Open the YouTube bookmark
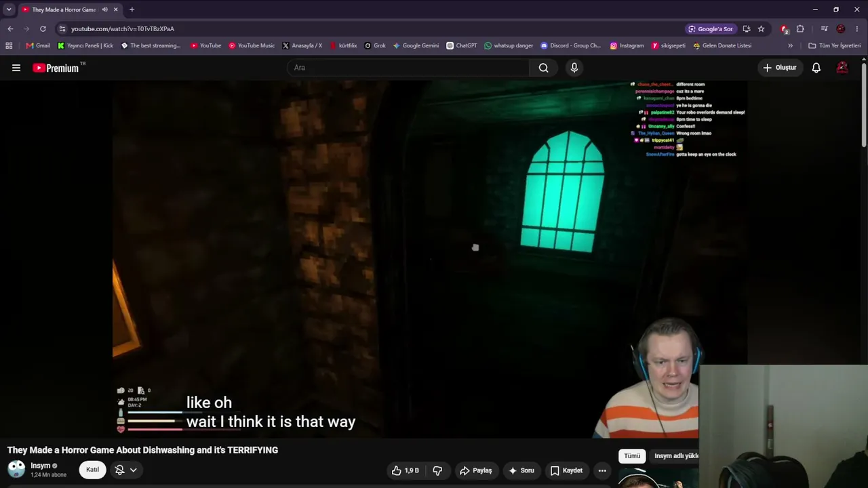868x488 pixels. (x=205, y=45)
